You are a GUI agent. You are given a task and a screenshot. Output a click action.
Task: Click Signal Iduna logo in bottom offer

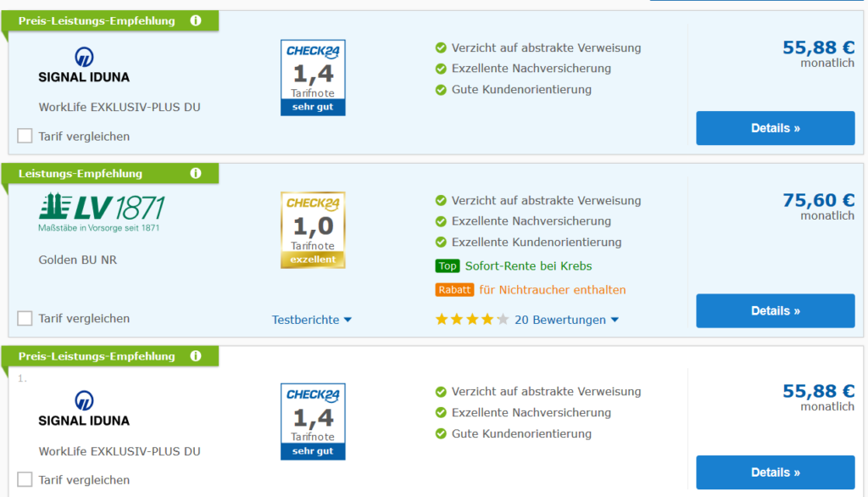tap(84, 409)
